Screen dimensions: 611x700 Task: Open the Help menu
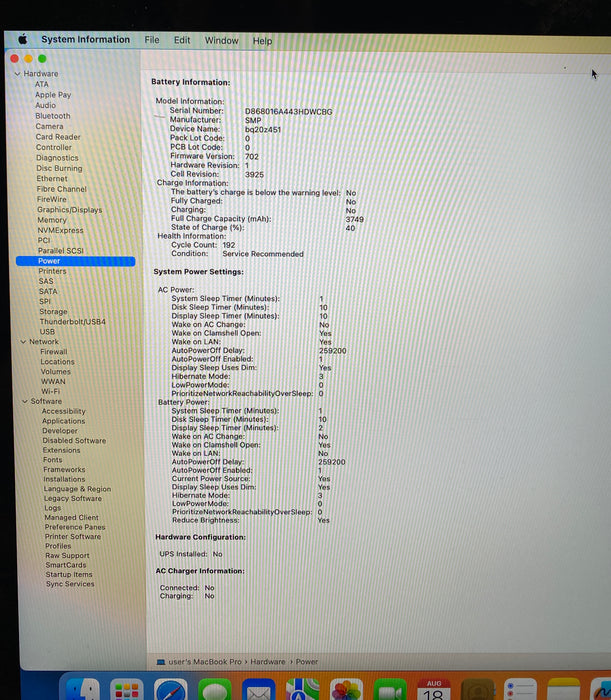(x=262, y=41)
